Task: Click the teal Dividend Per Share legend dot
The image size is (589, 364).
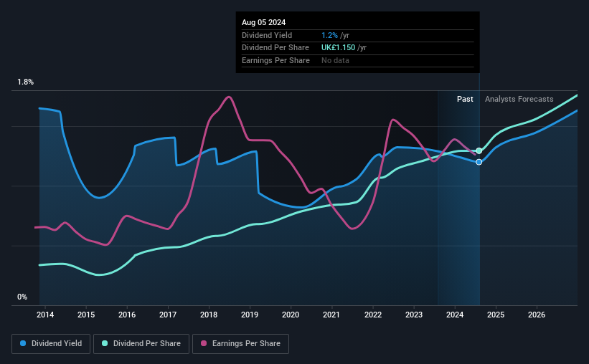Action: pos(105,343)
